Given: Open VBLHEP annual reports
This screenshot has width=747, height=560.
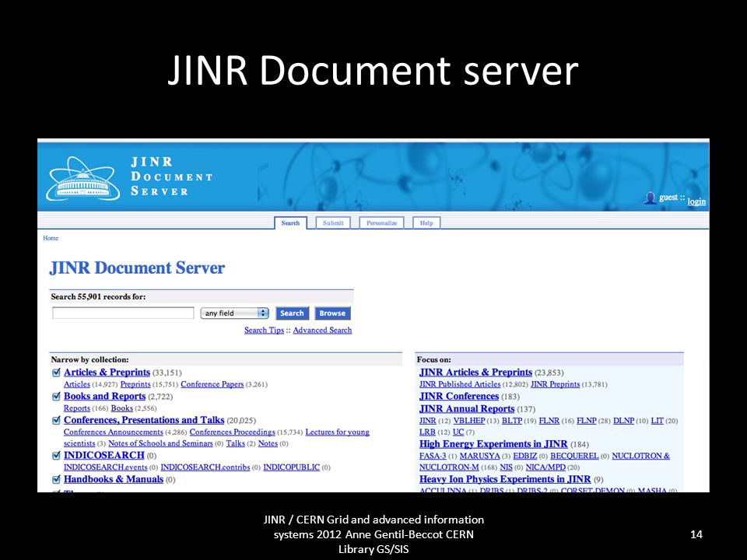Looking at the screenshot, I should click(468, 421).
